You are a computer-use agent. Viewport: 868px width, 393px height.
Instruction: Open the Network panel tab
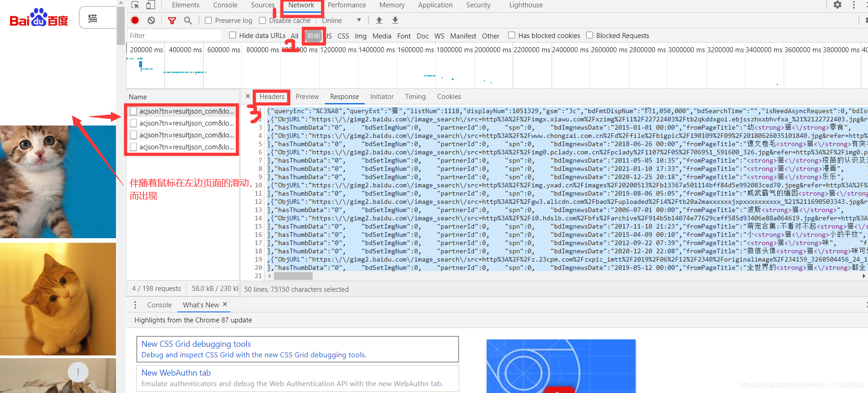(x=301, y=5)
